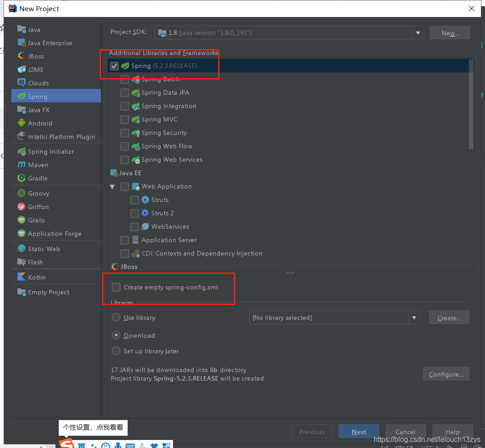Click the Configure... button
Image resolution: width=485 pixels, height=448 pixels.
coord(446,374)
